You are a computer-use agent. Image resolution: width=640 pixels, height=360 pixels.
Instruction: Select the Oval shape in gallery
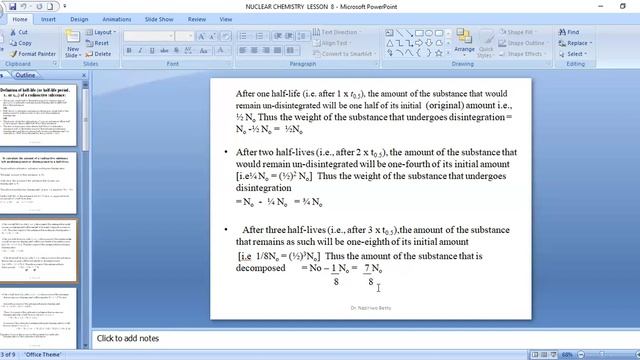429,33
